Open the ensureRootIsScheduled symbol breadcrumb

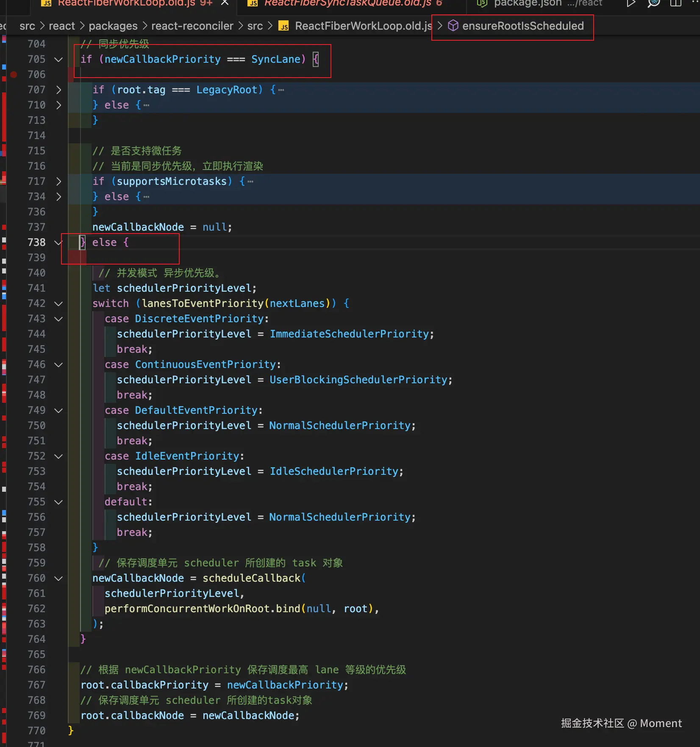pos(523,26)
